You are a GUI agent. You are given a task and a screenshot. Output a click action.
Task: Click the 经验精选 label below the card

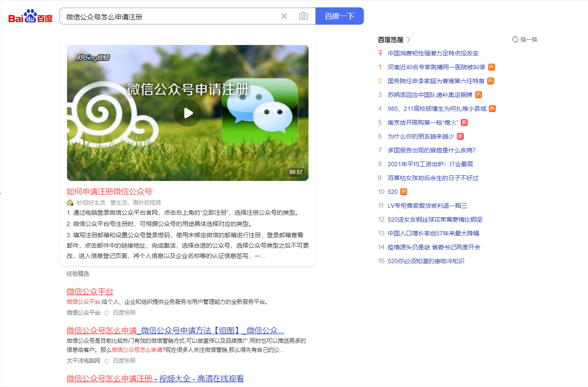(x=78, y=274)
